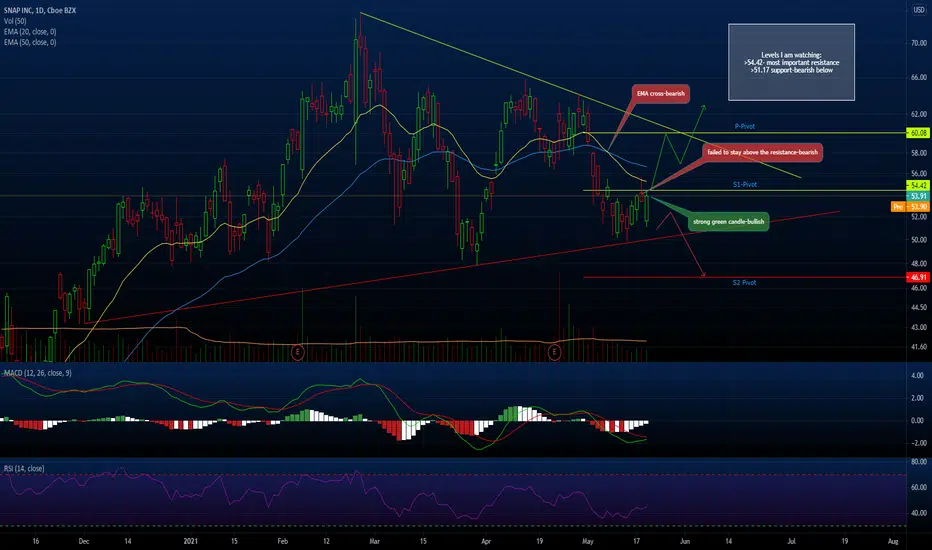This screenshot has height=550, width=932.
Task: Click the 41.60 price axis label
Action: [918, 347]
